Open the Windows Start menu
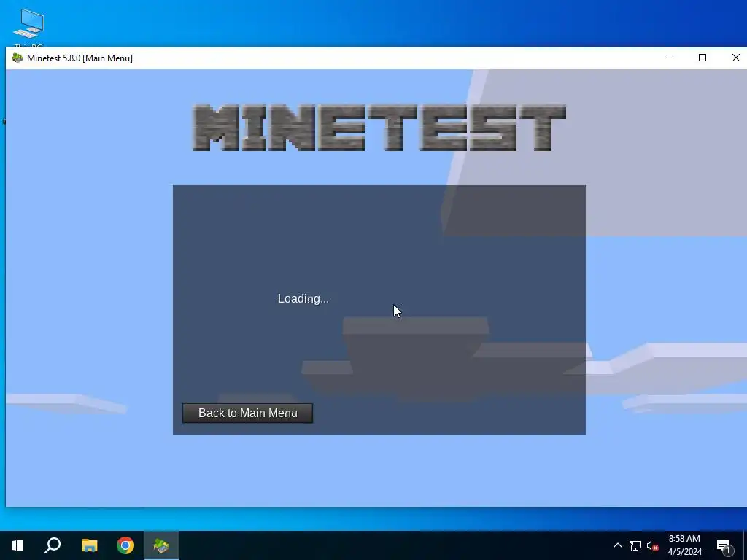 point(18,545)
